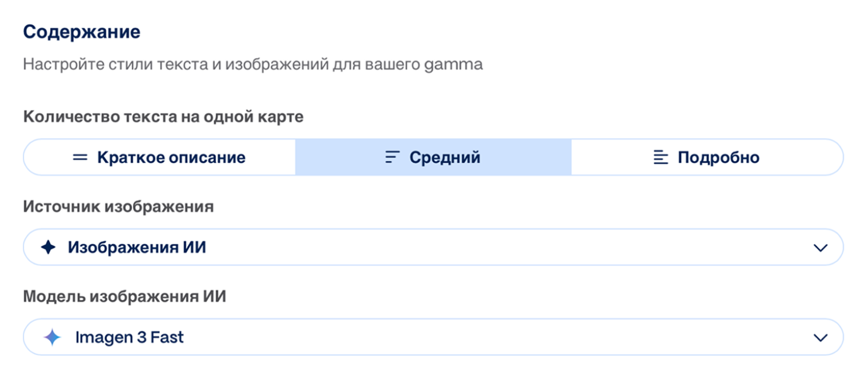
Task: Choose the Подробно text amount option
Action: tap(718, 157)
